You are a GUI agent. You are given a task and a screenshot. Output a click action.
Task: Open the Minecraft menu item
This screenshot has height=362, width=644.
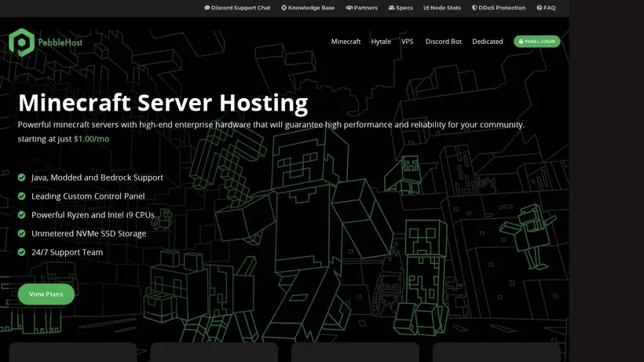(x=346, y=42)
